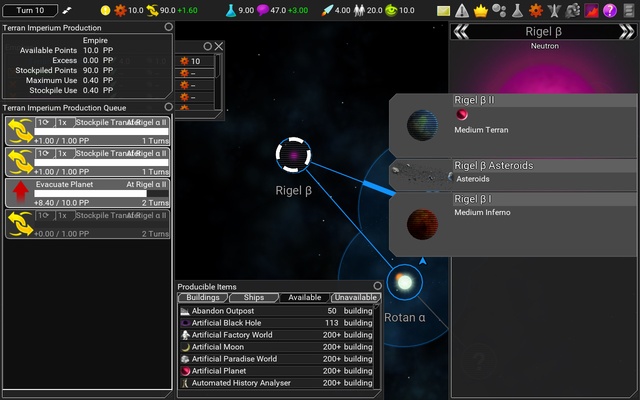Select Artificial Paradise World building
Screen dimensions: 640x400
pos(276,359)
